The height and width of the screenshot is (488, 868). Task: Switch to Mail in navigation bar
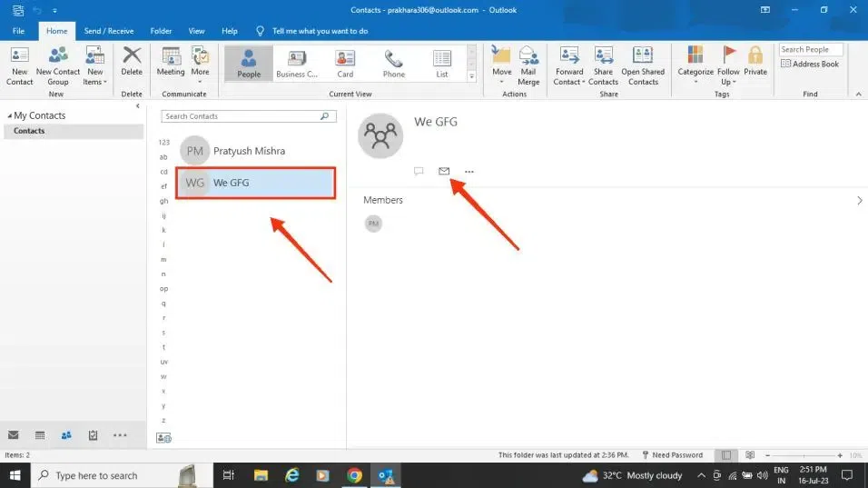14,435
